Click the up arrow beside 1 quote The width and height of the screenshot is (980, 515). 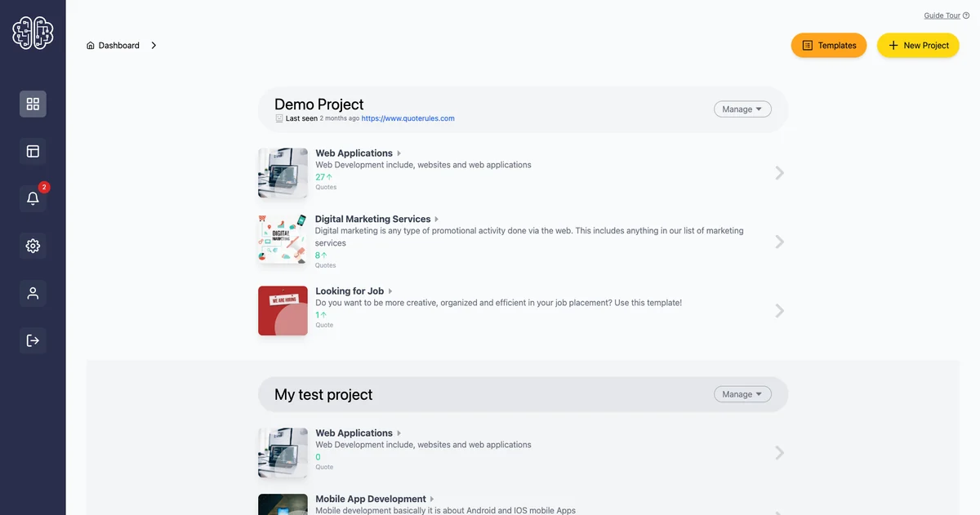pos(323,315)
